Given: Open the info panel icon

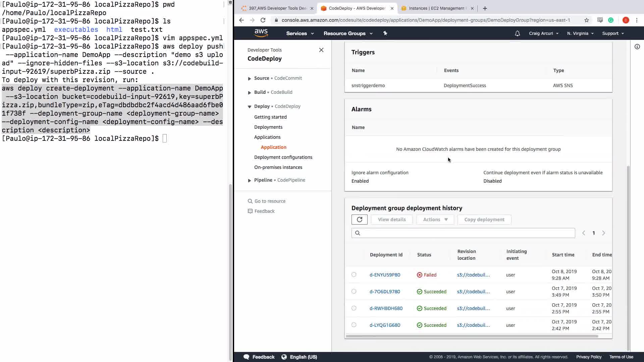Looking at the screenshot, I should click(x=637, y=47).
